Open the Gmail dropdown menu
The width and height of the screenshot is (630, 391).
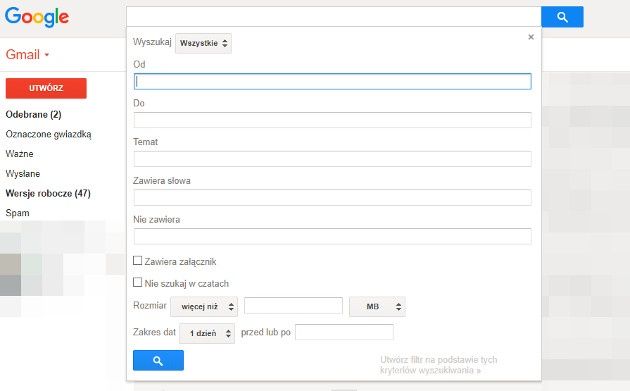pyautogui.click(x=27, y=54)
